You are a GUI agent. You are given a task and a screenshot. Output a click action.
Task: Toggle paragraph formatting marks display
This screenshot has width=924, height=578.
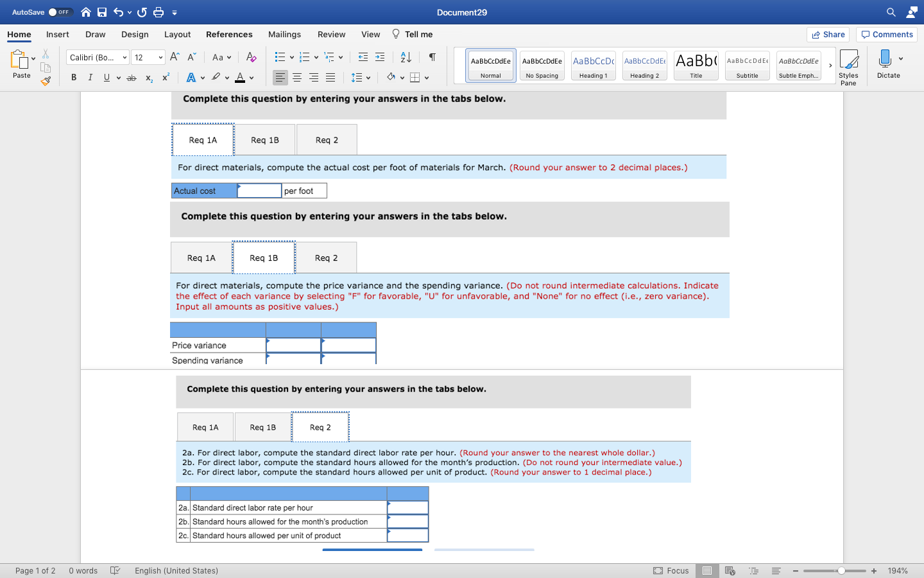point(432,57)
